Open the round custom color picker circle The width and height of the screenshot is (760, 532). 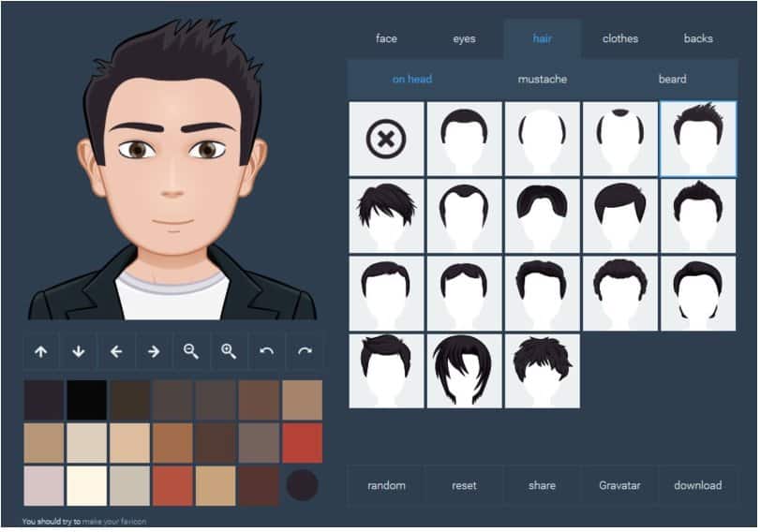coord(303,485)
